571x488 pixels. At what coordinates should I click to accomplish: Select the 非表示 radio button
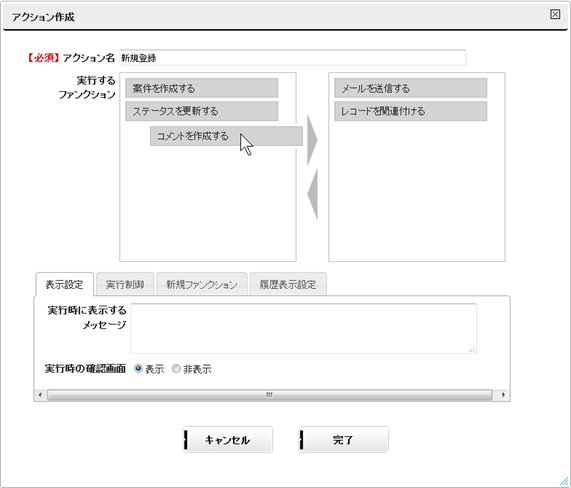tap(176, 369)
